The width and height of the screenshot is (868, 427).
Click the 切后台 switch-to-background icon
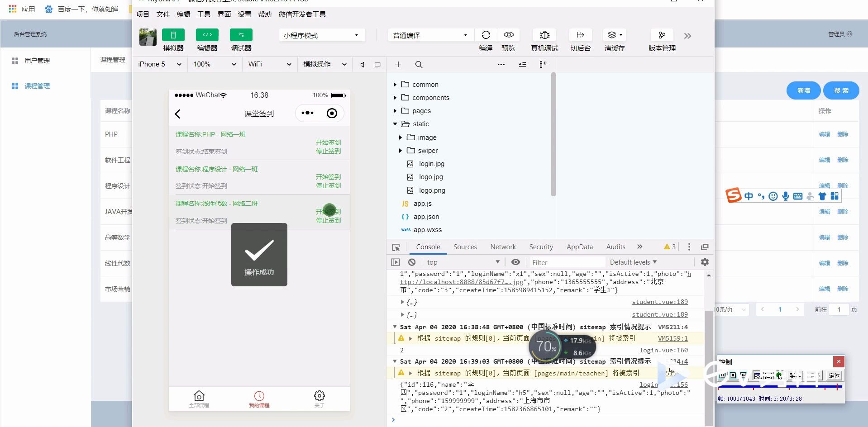click(x=580, y=35)
